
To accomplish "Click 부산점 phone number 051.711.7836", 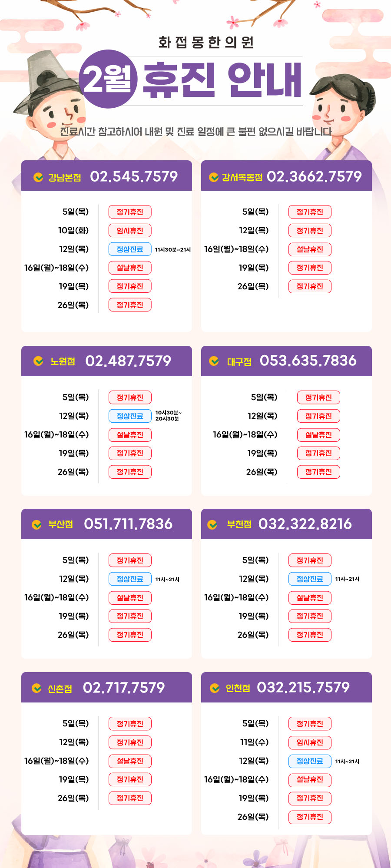I will click(x=128, y=524).
